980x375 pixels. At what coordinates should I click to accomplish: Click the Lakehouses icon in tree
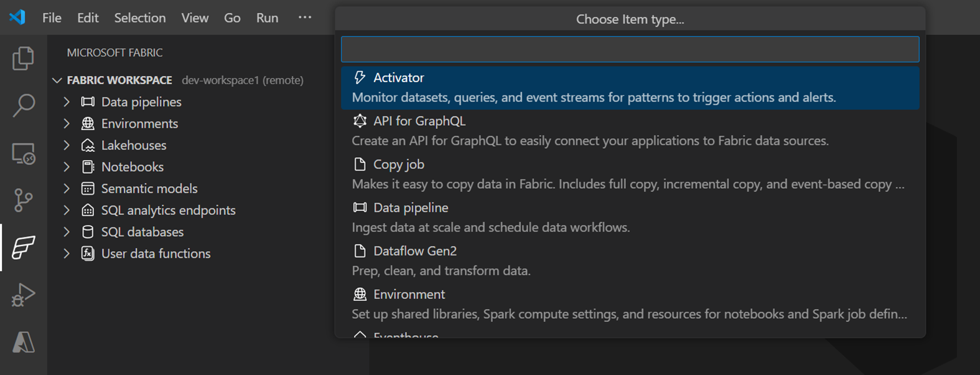[x=88, y=145]
